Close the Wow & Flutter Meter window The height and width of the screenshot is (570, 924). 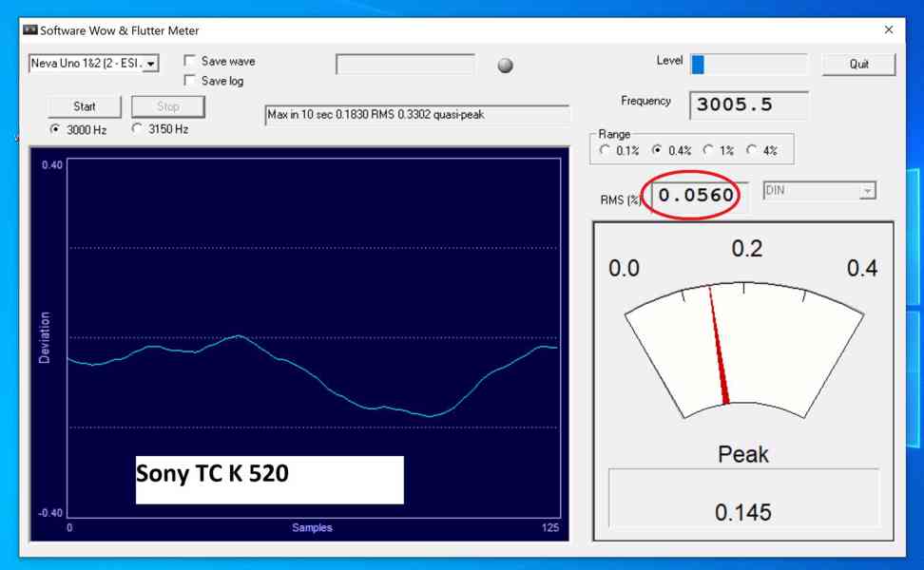(x=889, y=29)
